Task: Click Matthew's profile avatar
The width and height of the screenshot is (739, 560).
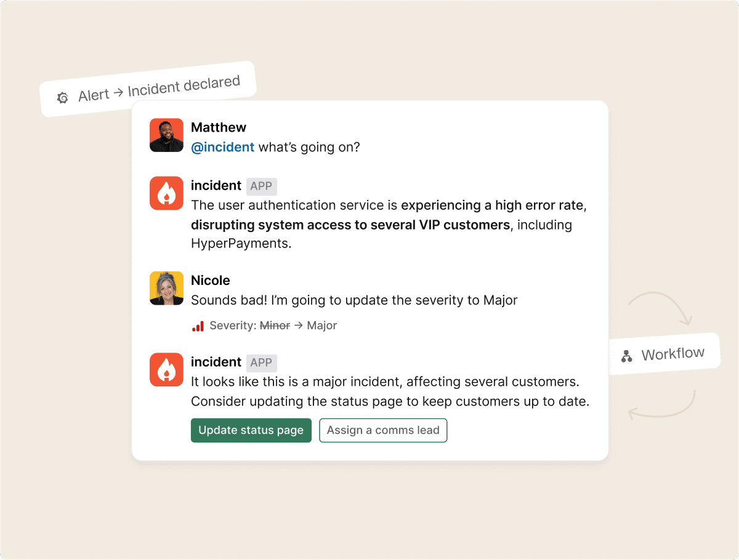Action: (166, 135)
